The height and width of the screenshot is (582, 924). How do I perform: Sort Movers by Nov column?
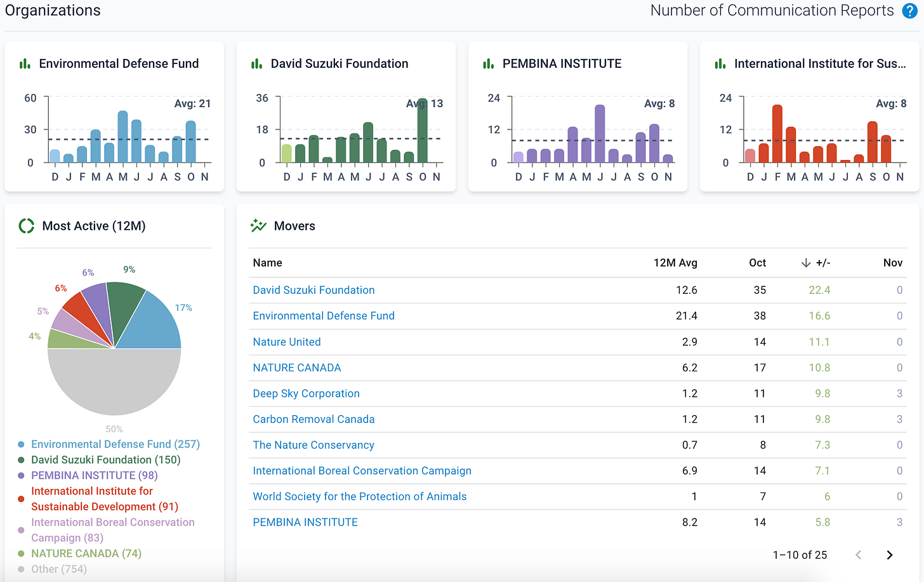(x=892, y=263)
